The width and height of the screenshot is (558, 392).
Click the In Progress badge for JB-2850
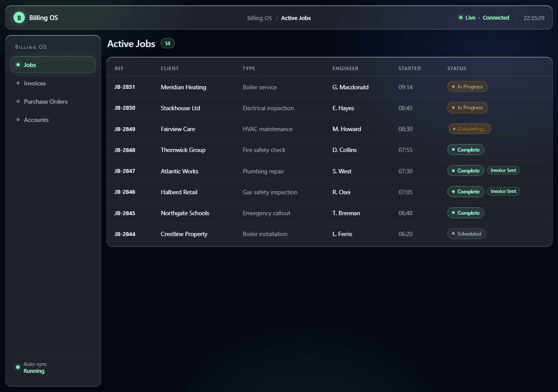pyautogui.click(x=467, y=108)
